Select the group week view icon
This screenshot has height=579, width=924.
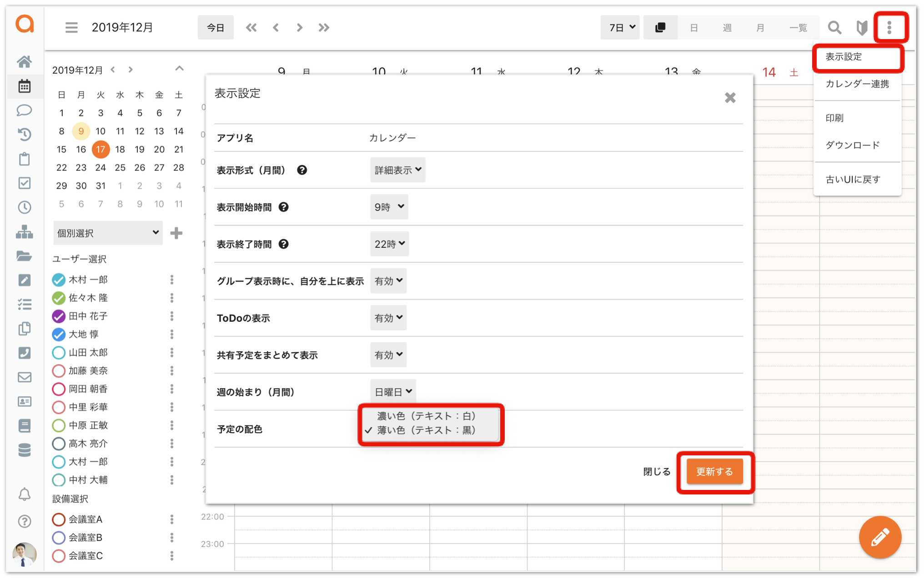(x=660, y=27)
